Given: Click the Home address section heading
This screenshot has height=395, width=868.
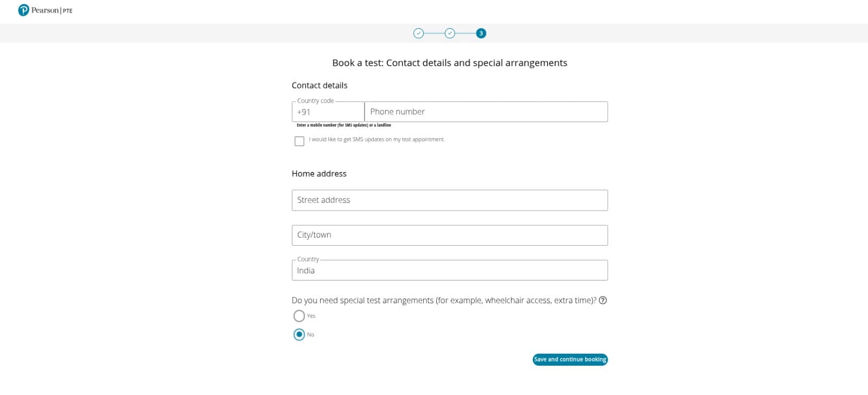Looking at the screenshot, I should (319, 174).
